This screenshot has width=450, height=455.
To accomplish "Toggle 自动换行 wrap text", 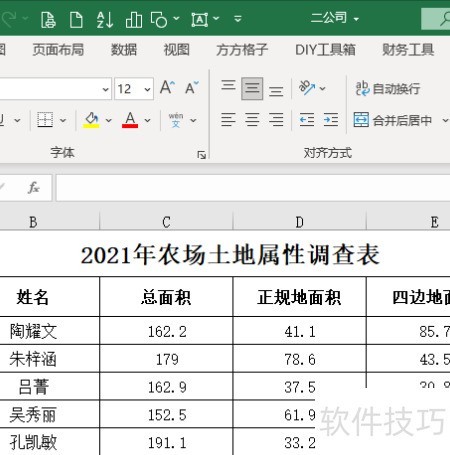I will click(x=388, y=89).
